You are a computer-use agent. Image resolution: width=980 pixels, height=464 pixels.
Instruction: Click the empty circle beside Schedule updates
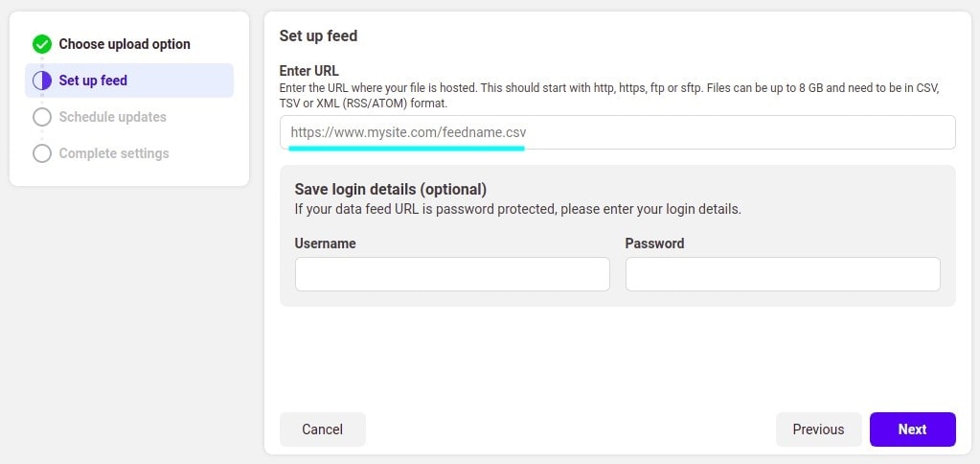[x=42, y=117]
